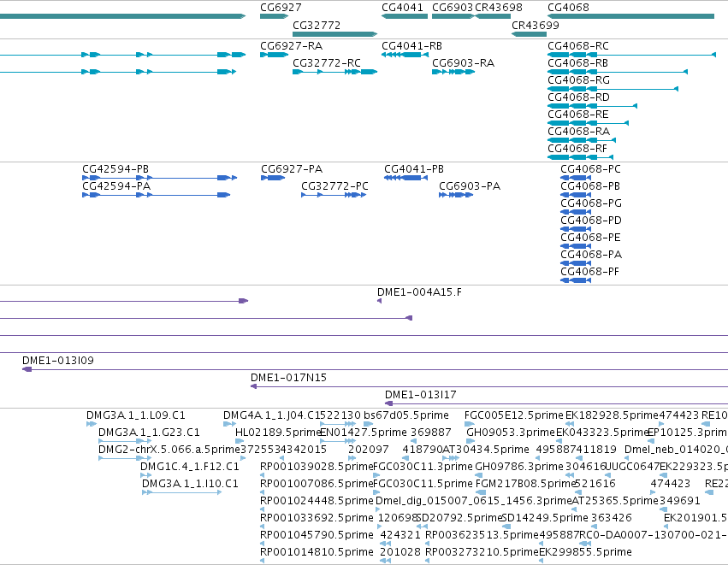Click transcript label CG4068-RE
Screen dimensions: 728x565
578,115
